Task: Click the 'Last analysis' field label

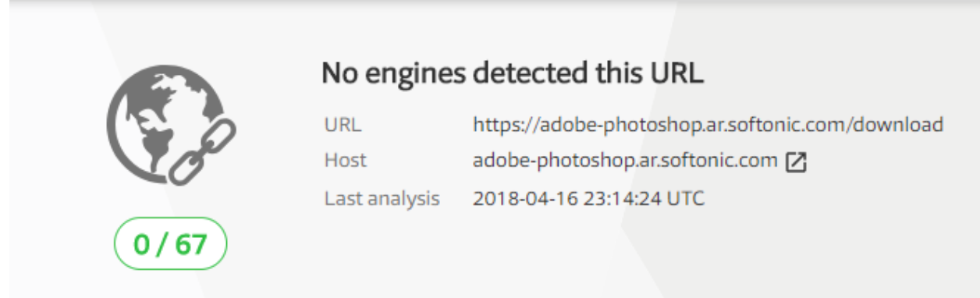Action: (x=382, y=199)
